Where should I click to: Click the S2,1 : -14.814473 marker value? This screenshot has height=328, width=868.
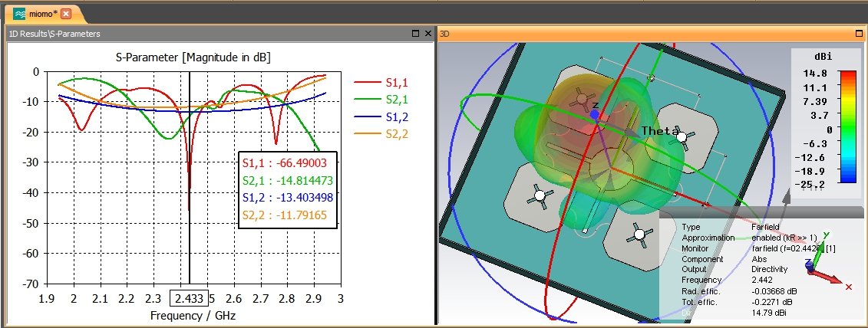pyautogui.click(x=287, y=181)
